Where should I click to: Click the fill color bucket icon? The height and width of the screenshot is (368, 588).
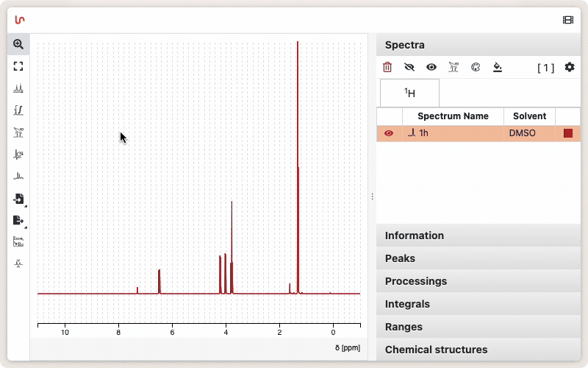pyautogui.click(x=497, y=67)
